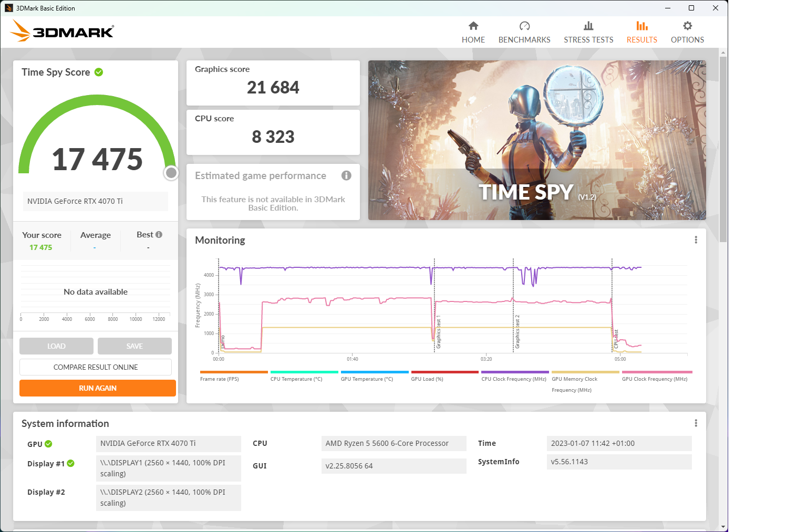Click the scrollbar down arrow
807x532 pixels.
pos(723,527)
